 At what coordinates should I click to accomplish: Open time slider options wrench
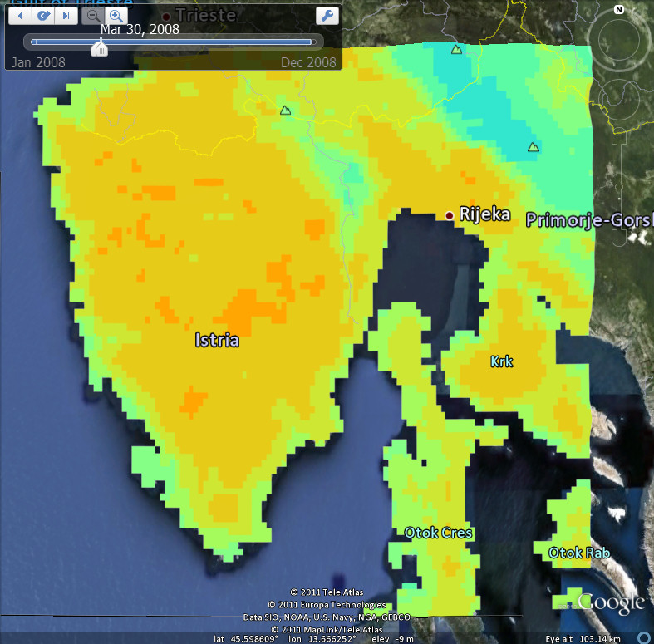(327, 16)
